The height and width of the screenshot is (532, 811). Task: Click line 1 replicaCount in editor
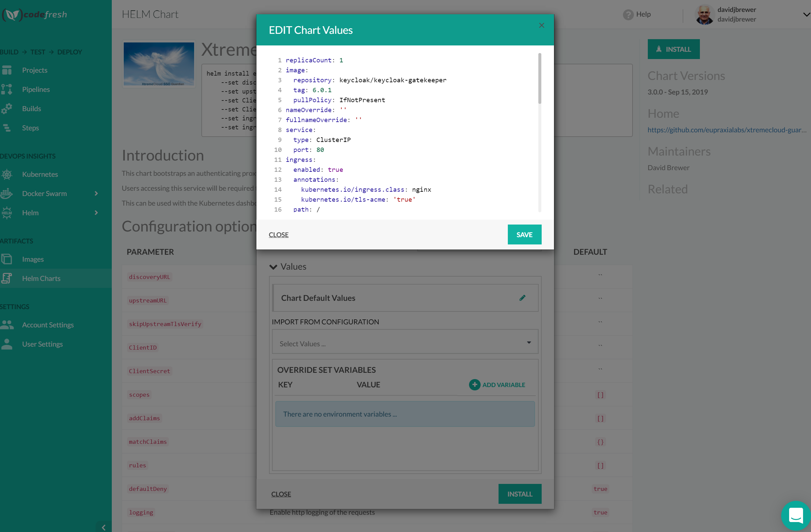(x=314, y=60)
